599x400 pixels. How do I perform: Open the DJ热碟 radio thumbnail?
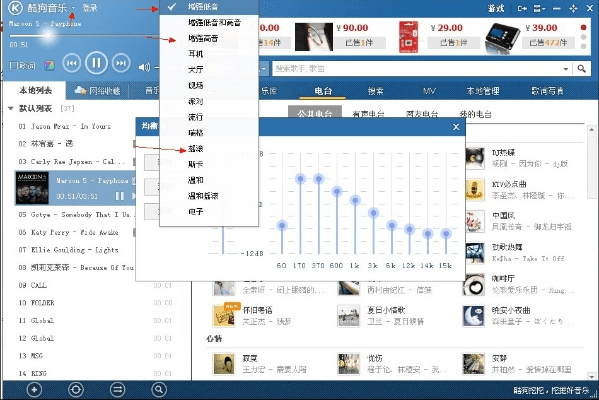pos(475,158)
